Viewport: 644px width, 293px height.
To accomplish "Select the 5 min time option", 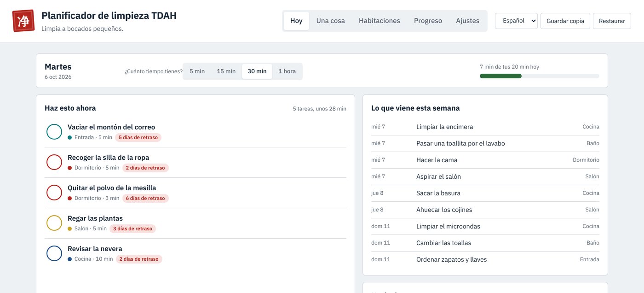I will pos(197,71).
